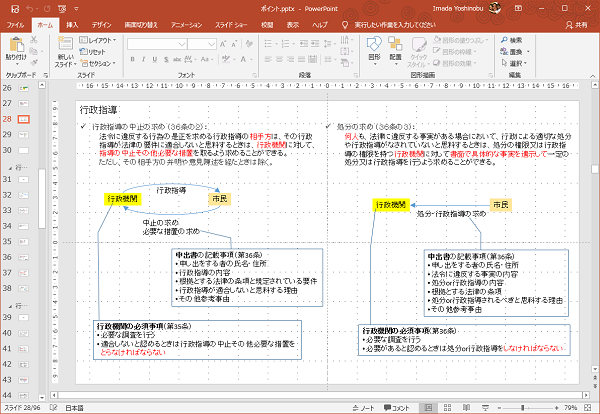Expand the Section (セクション) dropdown
The image size is (600, 414).
pos(99,61)
